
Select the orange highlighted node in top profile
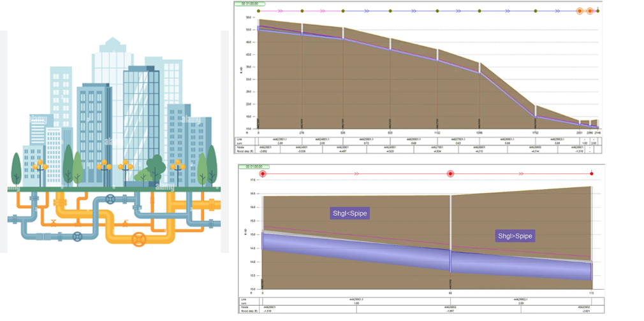[x=580, y=11]
